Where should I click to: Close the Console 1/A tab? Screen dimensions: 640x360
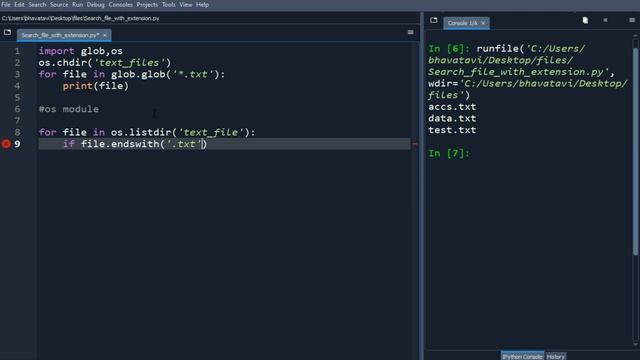pyautogui.click(x=483, y=23)
